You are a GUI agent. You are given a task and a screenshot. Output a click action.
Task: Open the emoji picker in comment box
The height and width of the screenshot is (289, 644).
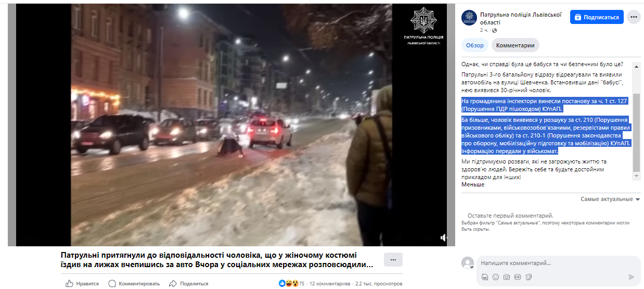click(x=496, y=277)
